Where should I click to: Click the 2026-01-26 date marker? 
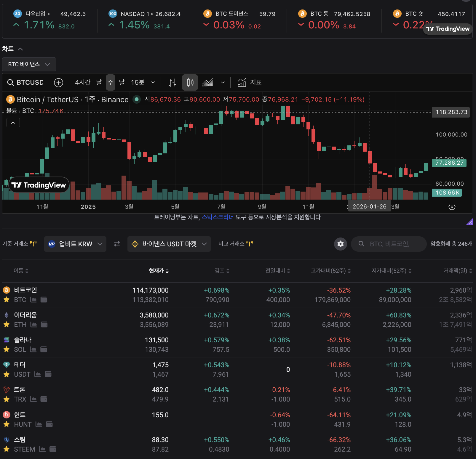click(370, 206)
